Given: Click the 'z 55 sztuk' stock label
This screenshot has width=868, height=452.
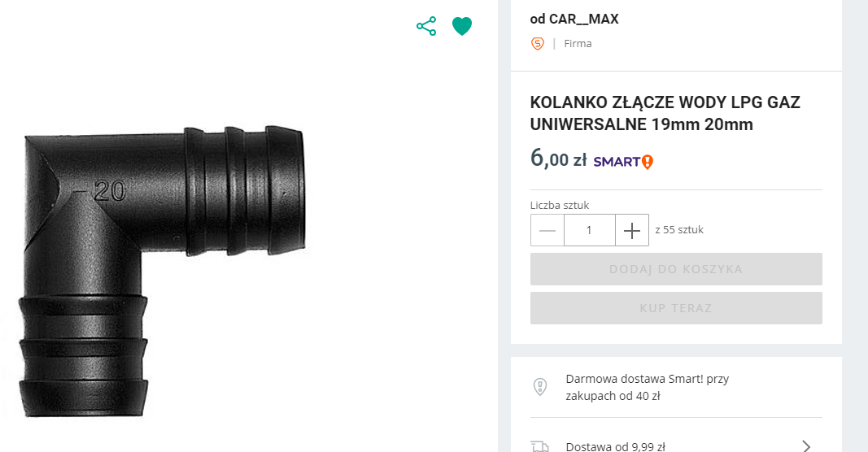Looking at the screenshot, I should (679, 230).
